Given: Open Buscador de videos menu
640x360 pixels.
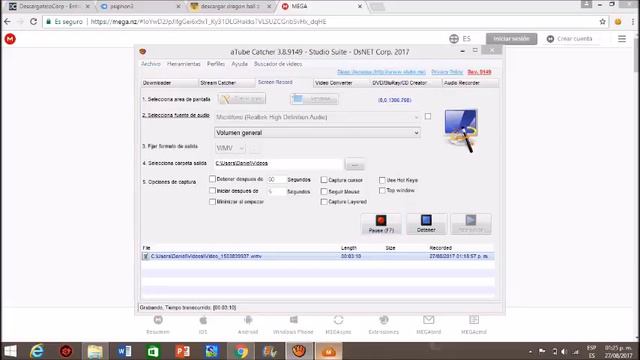Looking at the screenshot, I should pos(278,64).
